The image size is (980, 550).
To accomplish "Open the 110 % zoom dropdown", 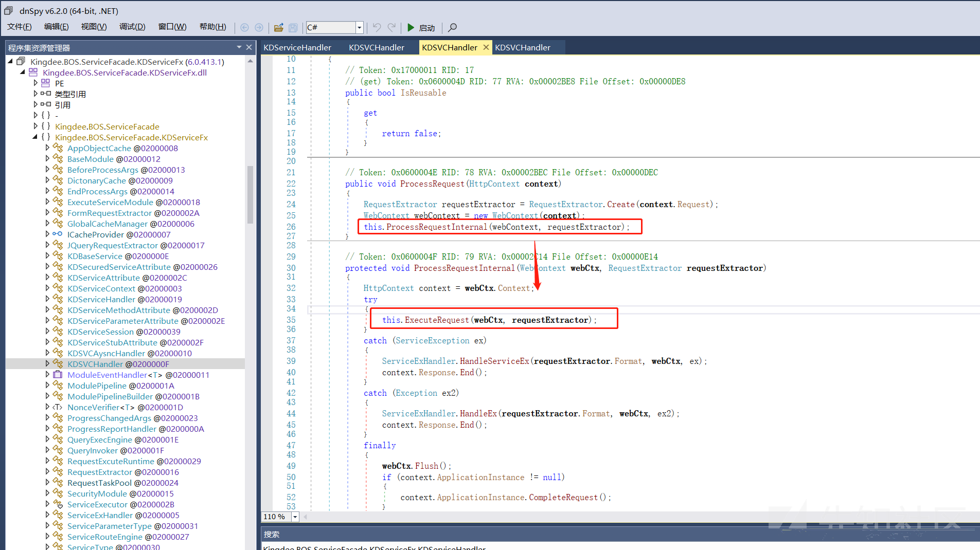I will (x=295, y=517).
